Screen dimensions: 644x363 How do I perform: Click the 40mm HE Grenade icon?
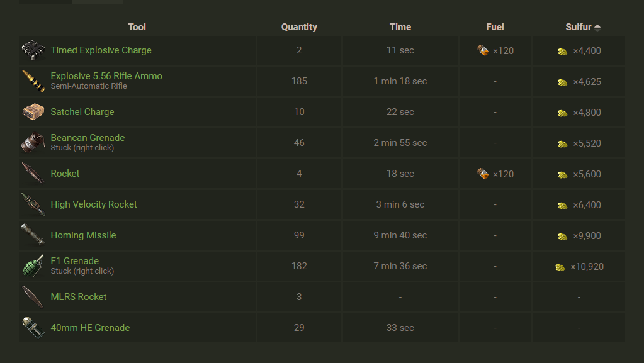tap(33, 328)
